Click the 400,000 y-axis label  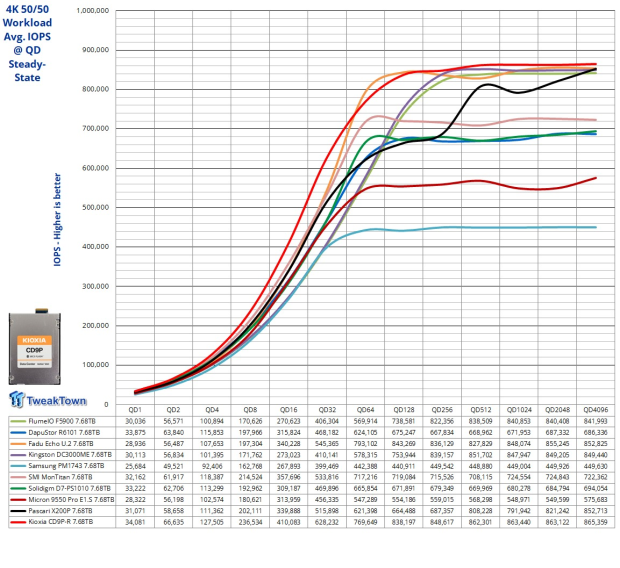click(x=95, y=247)
